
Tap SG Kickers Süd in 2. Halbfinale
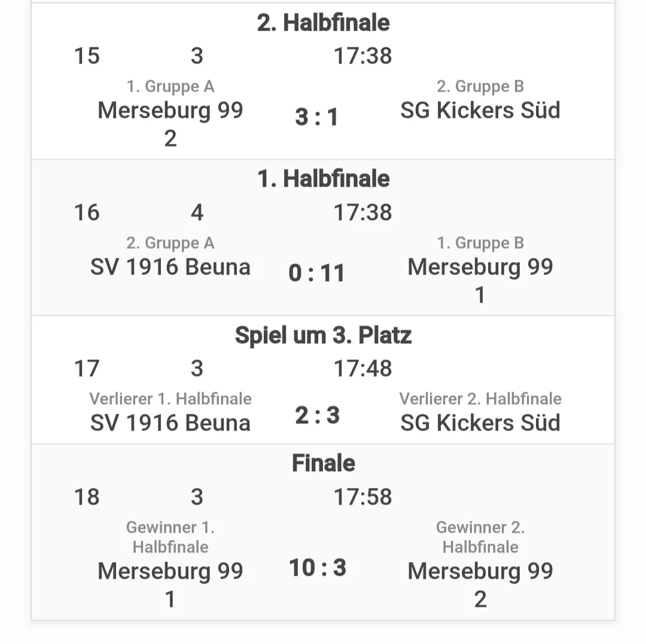click(480, 111)
